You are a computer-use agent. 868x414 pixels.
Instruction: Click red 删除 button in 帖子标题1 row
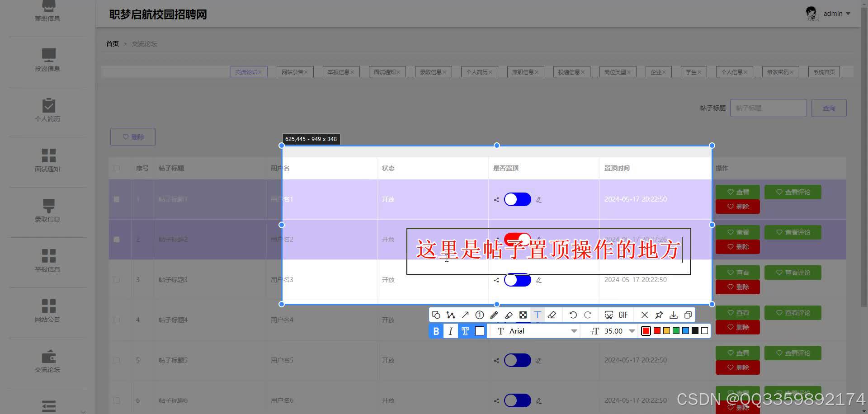point(738,207)
